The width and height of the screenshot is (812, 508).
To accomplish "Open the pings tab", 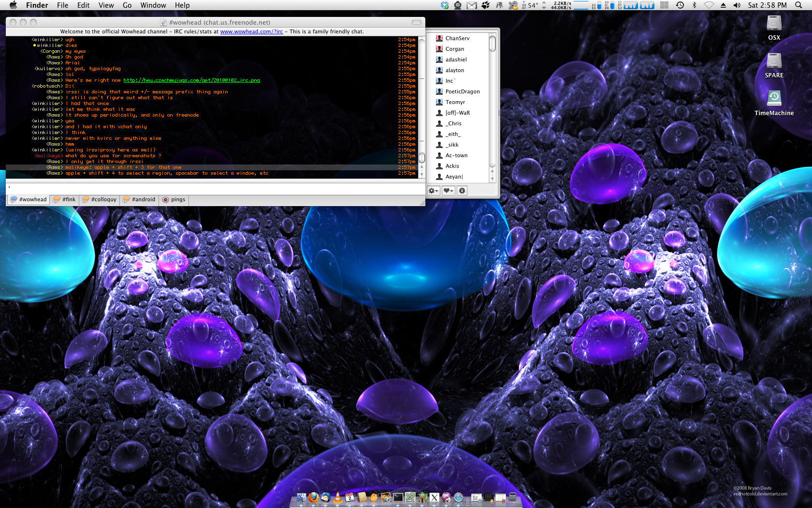I will 174,199.
